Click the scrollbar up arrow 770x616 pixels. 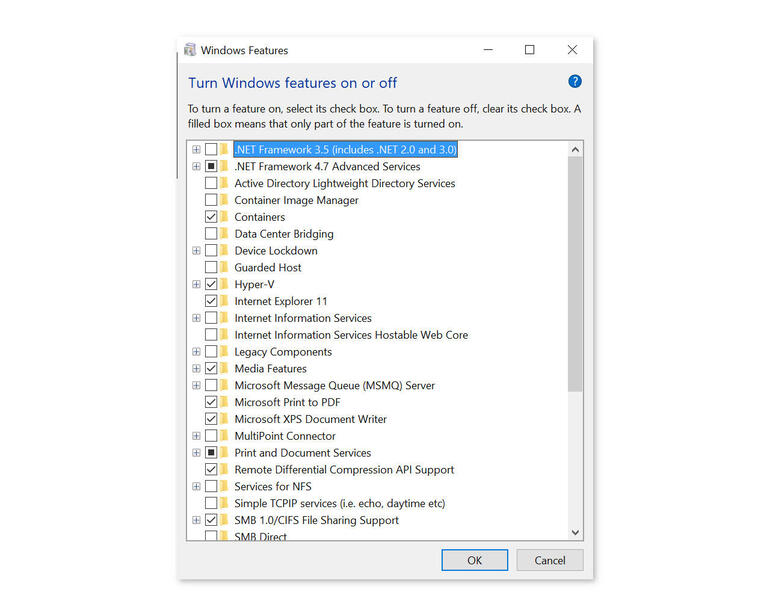click(576, 149)
